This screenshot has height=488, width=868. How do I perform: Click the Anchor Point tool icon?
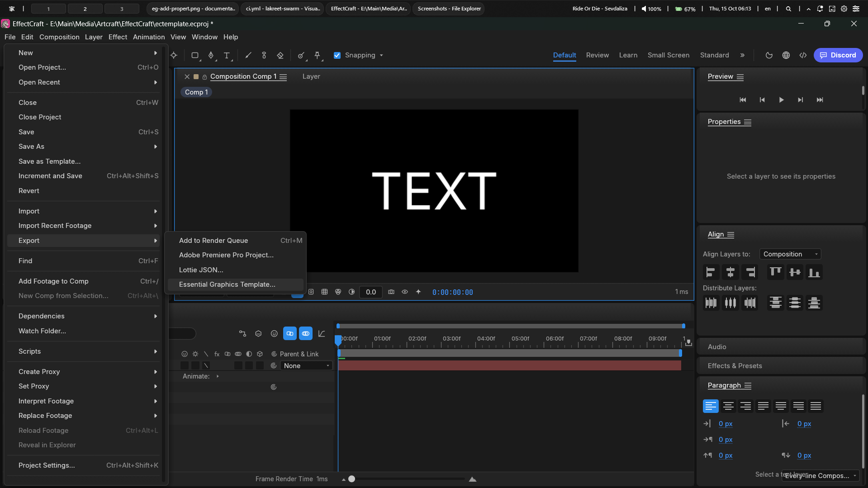click(174, 55)
